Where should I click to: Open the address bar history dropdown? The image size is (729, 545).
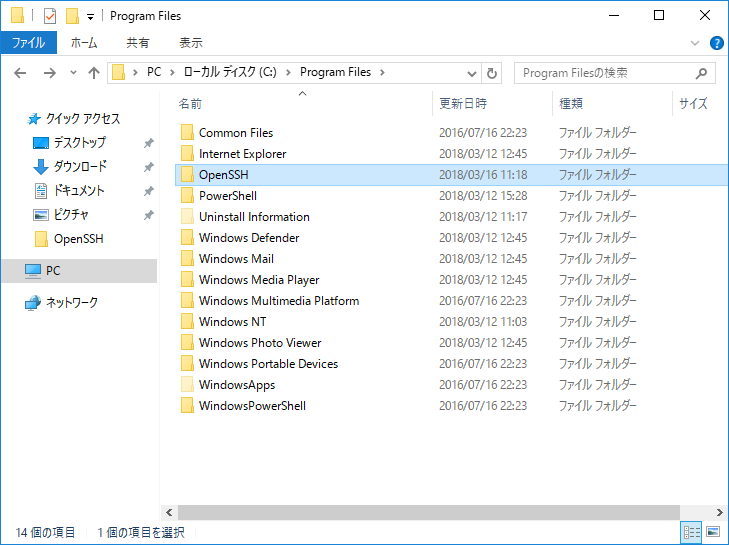(471, 73)
